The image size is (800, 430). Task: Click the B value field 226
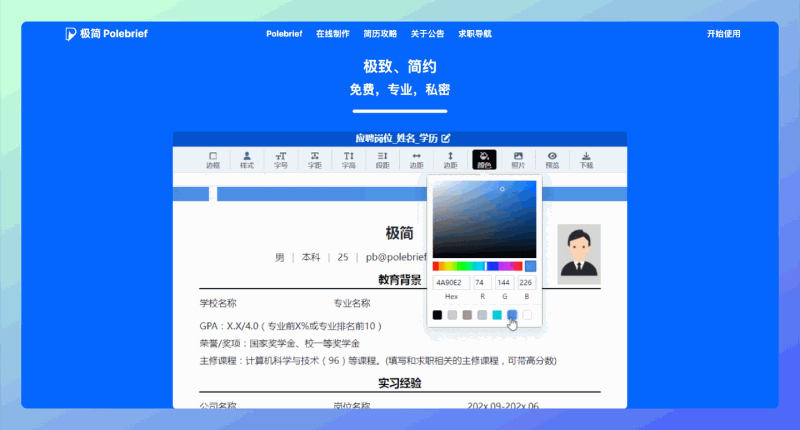point(526,283)
